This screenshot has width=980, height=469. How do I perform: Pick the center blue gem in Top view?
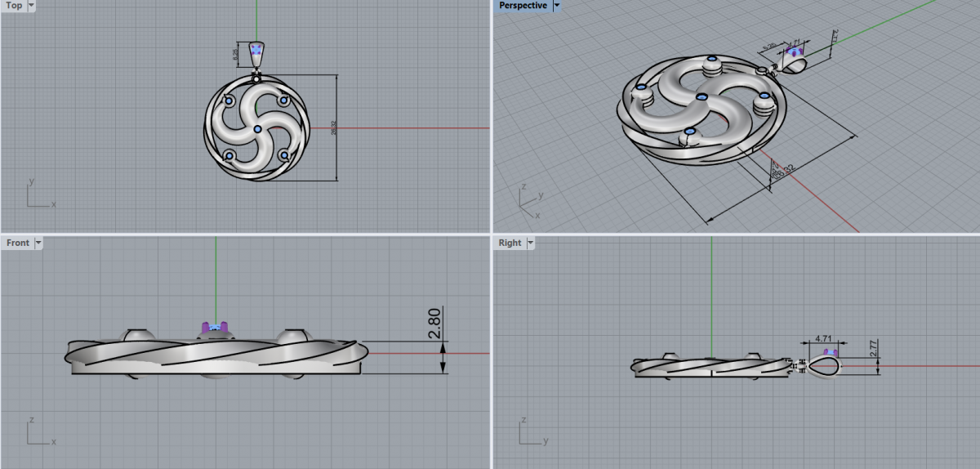click(257, 129)
